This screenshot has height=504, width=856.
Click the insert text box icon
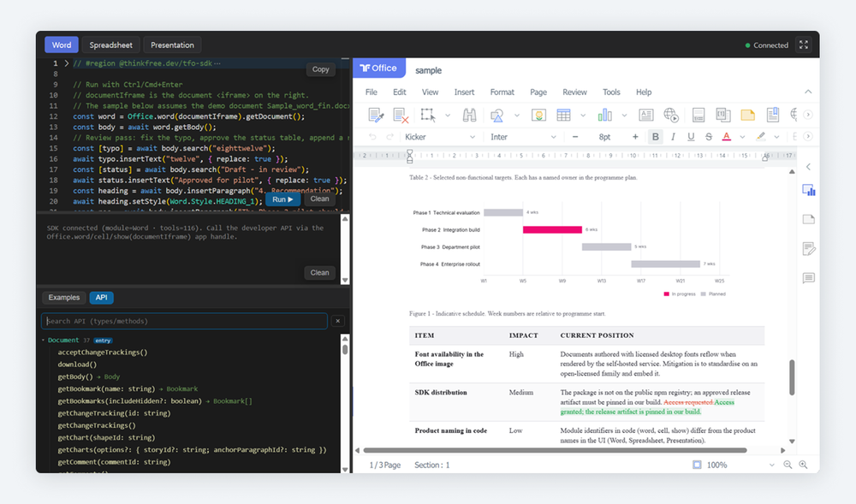pos(646,116)
